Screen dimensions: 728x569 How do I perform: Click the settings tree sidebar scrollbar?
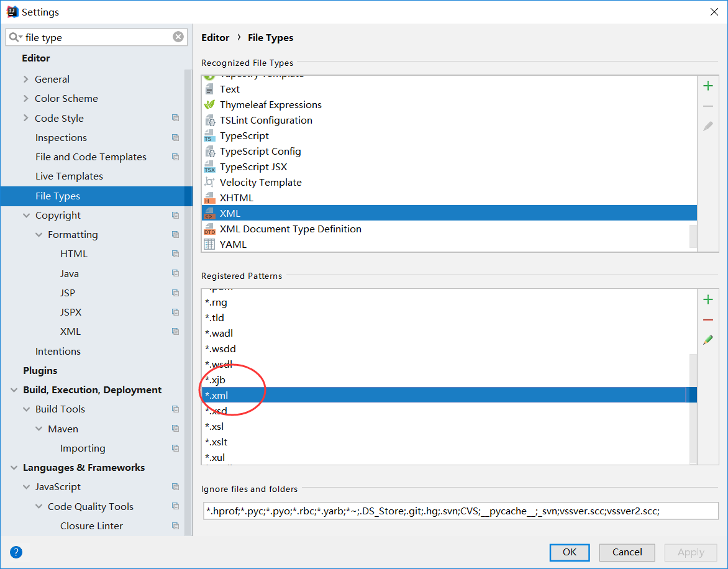188,302
